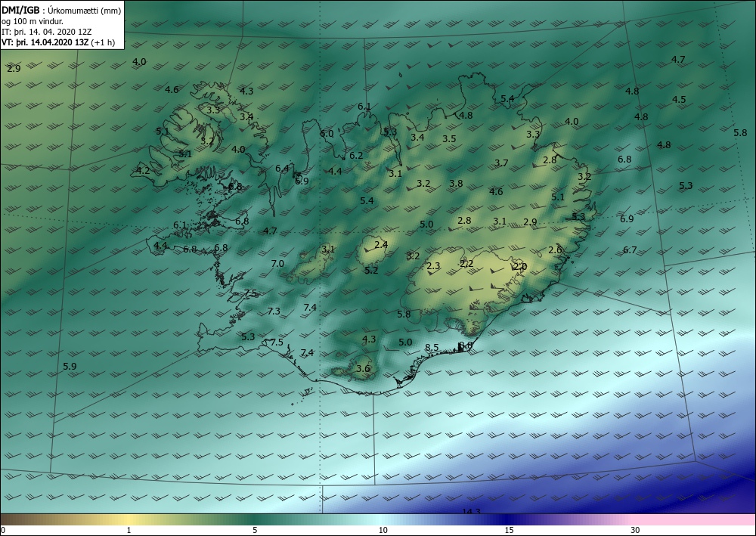The image size is (756, 536).
Task: Click the 6.7 value off the east coast
Action: [631, 249]
